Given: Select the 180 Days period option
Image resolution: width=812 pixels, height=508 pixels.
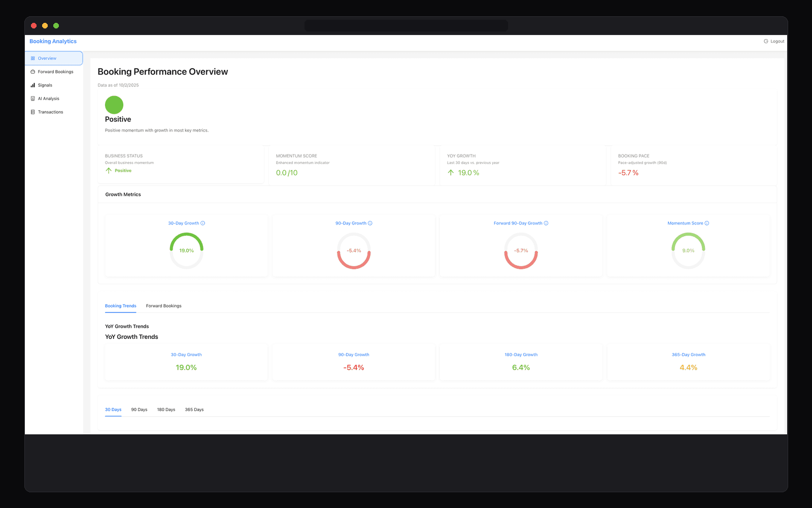Looking at the screenshot, I should pos(166,409).
